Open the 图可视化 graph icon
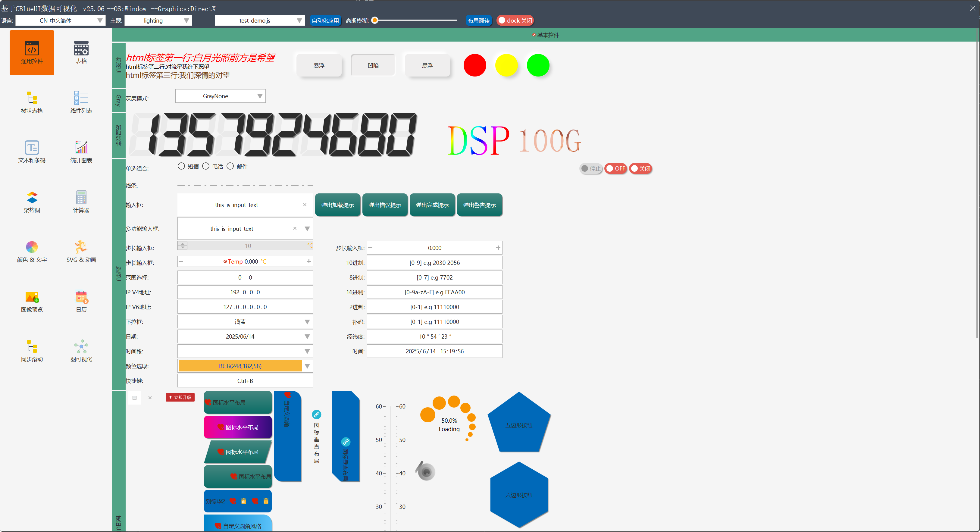This screenshot has height=532, width=980. click(x=81, y=347)
